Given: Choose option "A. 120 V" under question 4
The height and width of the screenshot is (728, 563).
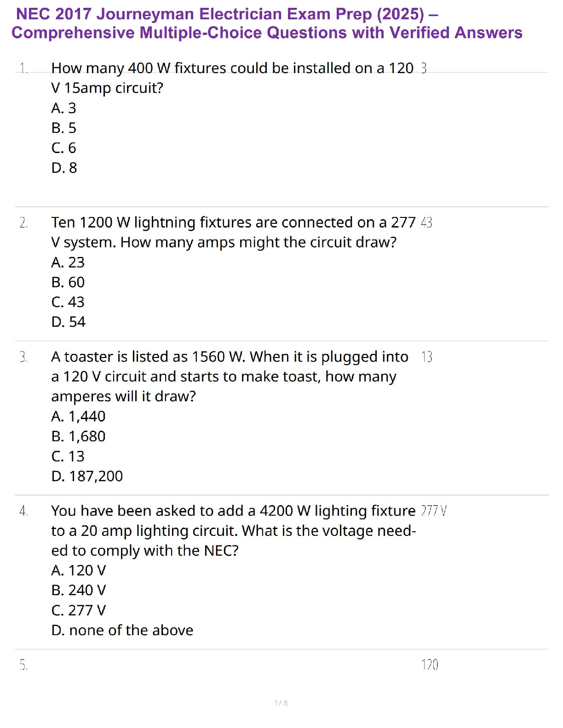Looking at the screenshot, I should [x=78, y=570].
